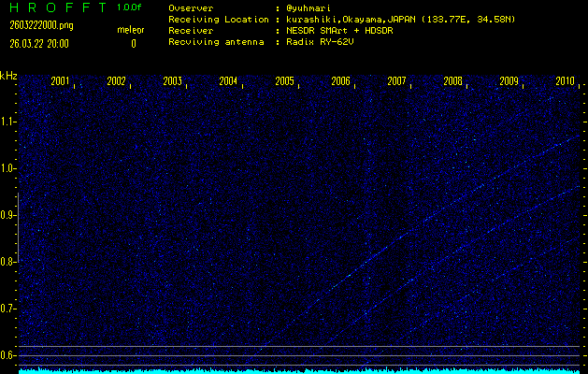Image resolution: width=588 pixels, height=374 pixels.
Task: Click the HROFFT title text
Action: click(x=54, y=7)
